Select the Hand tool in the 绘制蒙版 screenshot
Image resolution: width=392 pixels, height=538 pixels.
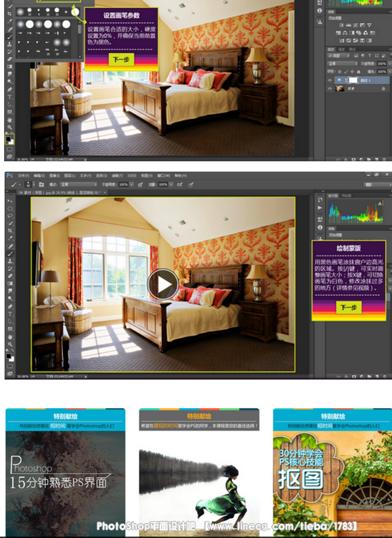10,337
